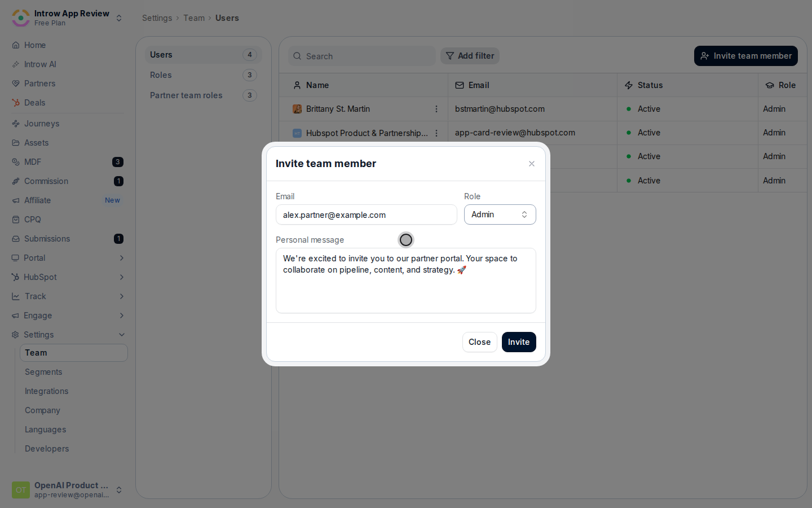Click the Personal message text area
812x508 pixels.
(x=406, y=281)
